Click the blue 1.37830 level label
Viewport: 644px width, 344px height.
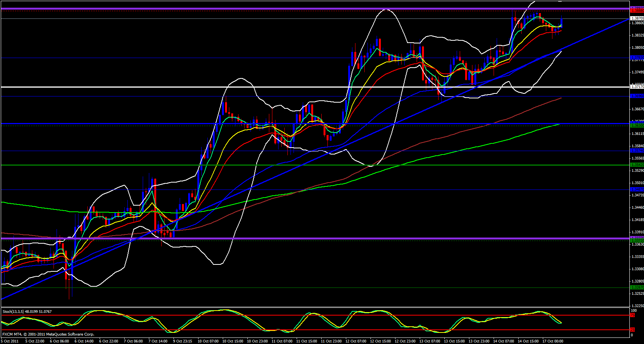[637, 58]
